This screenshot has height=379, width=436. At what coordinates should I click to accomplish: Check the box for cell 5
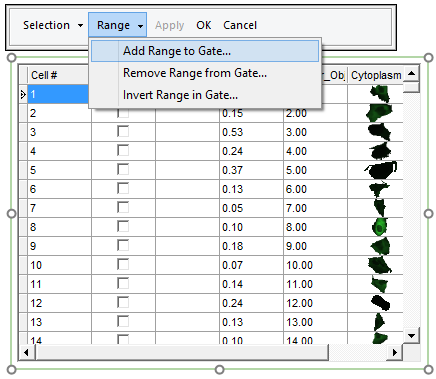coord(123,169)
